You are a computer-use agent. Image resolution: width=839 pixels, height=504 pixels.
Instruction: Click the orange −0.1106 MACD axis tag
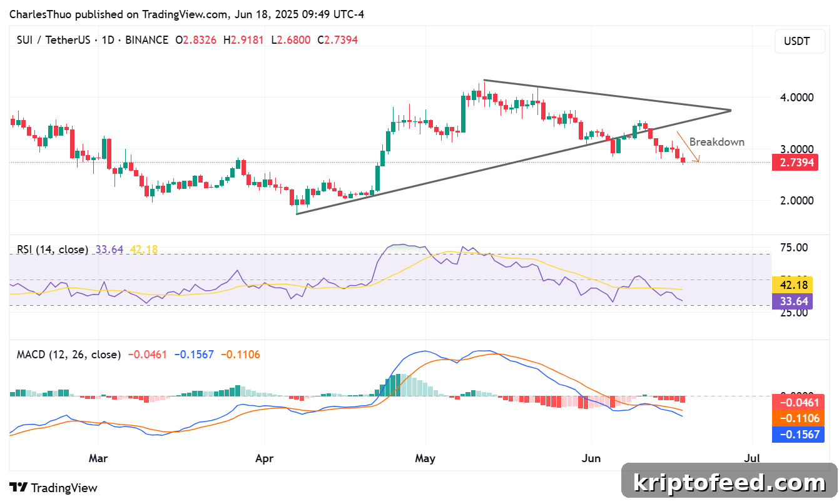tap(798, 418)
